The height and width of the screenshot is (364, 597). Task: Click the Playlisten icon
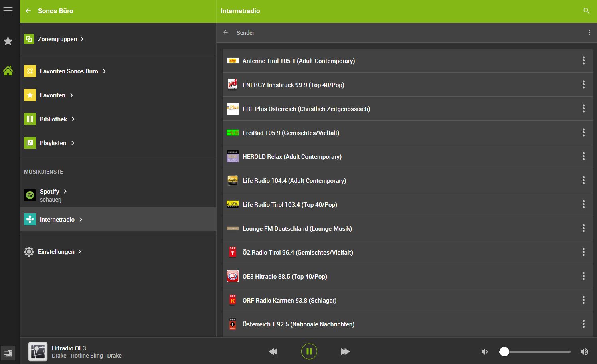pos(30,143)
